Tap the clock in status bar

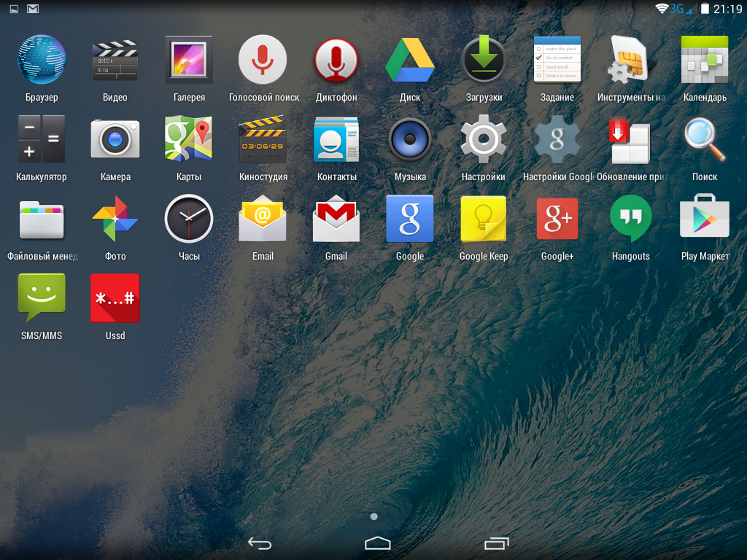coord(727,9)
